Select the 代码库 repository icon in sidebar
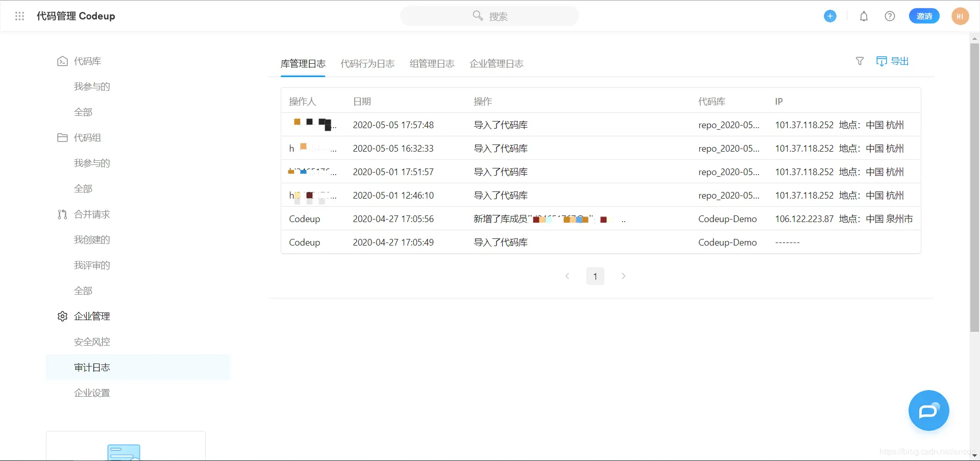This screenshot has width=980, height=461. [62, 61]
